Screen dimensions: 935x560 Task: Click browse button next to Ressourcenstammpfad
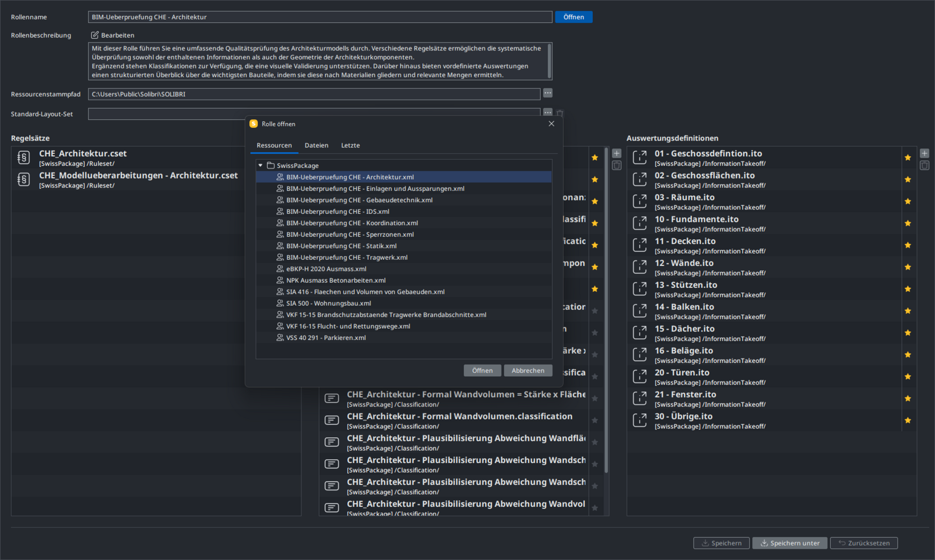[x=547, y=93]
